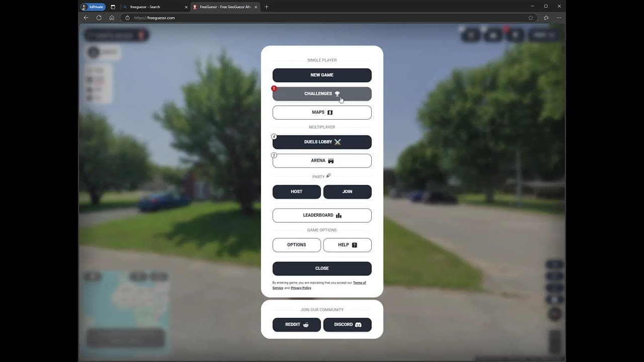Click the browser back arrow
This screenshot has width=644, height=362.
point(86,18)
